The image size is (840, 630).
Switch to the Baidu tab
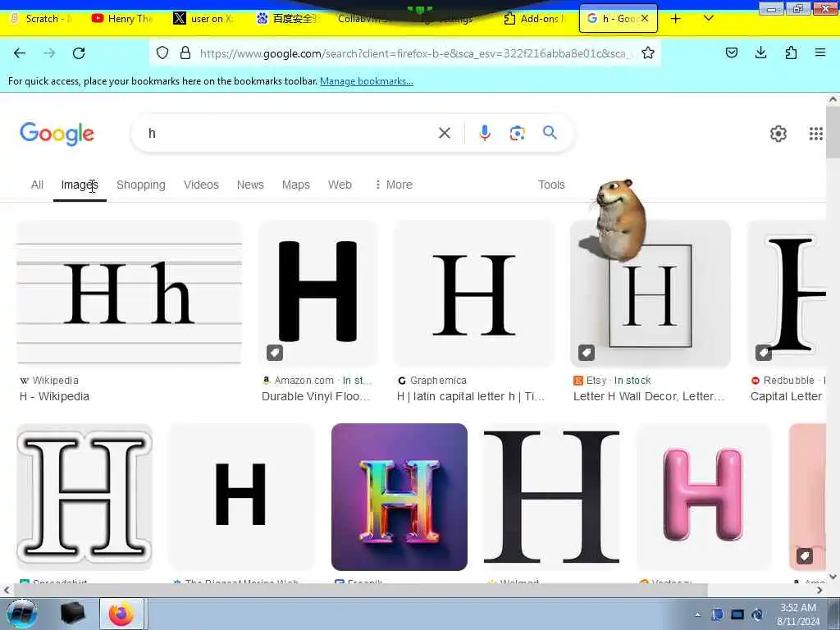click(288, 19)
